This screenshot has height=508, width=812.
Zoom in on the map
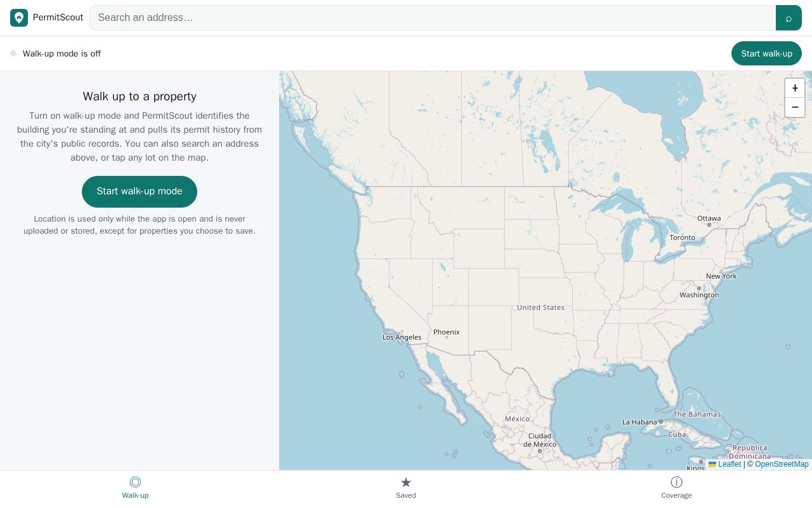(795, 88)
